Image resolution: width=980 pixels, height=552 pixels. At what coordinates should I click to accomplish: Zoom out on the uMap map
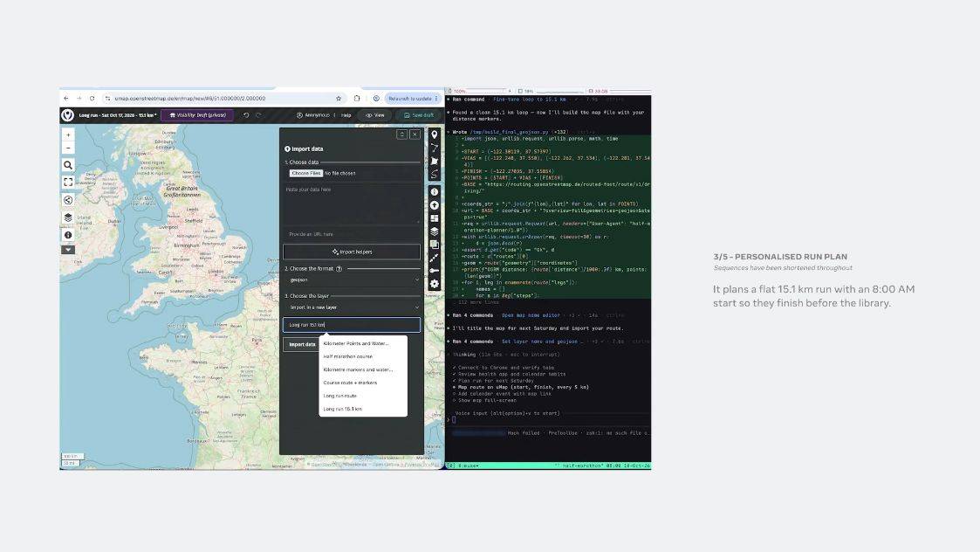pos(68,148)
